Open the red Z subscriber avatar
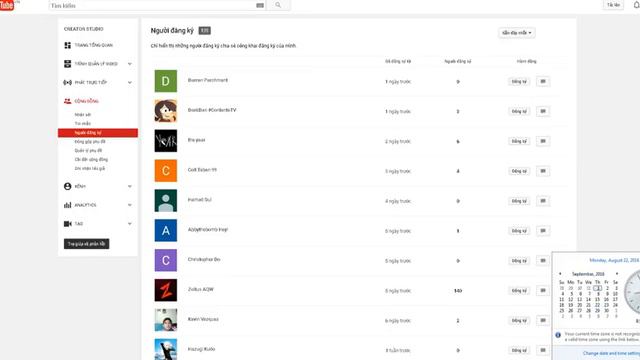Image resolution: width=640 pixels, height=360 pixels. (166, 290)
